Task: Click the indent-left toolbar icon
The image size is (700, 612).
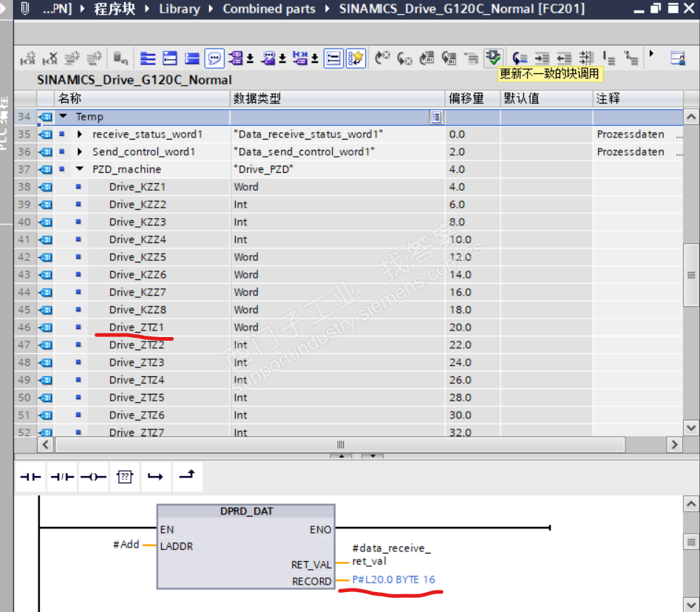Action: (564, 58)
